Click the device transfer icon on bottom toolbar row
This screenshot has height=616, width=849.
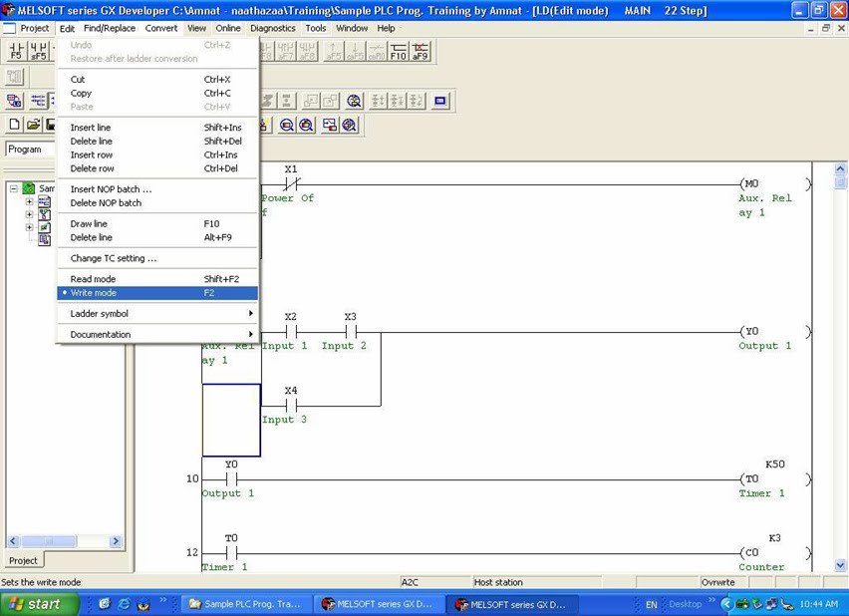click(329, 126)
